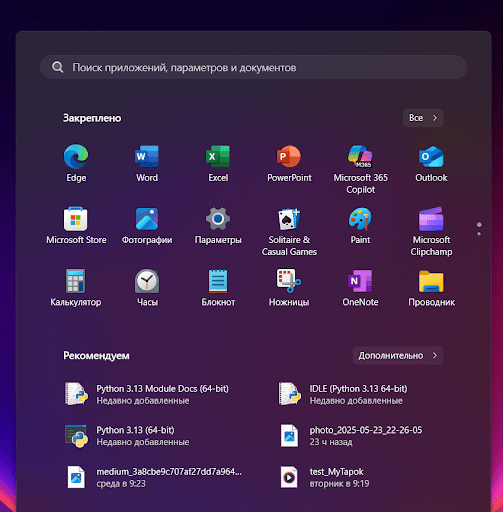Start Solitaire & Casual Games
Image resolution: width=503 pixels, height=512 pixels.
tap(289, 231)
